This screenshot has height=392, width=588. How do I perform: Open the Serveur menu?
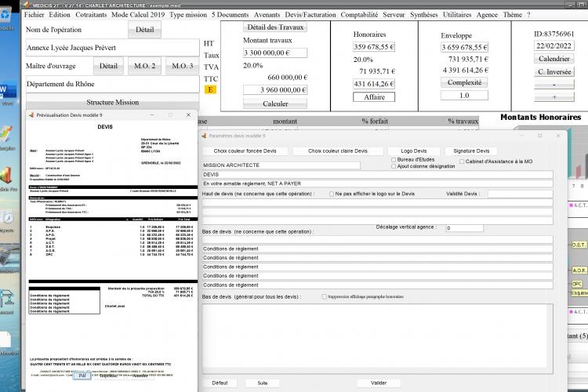[x=394, y=15]
